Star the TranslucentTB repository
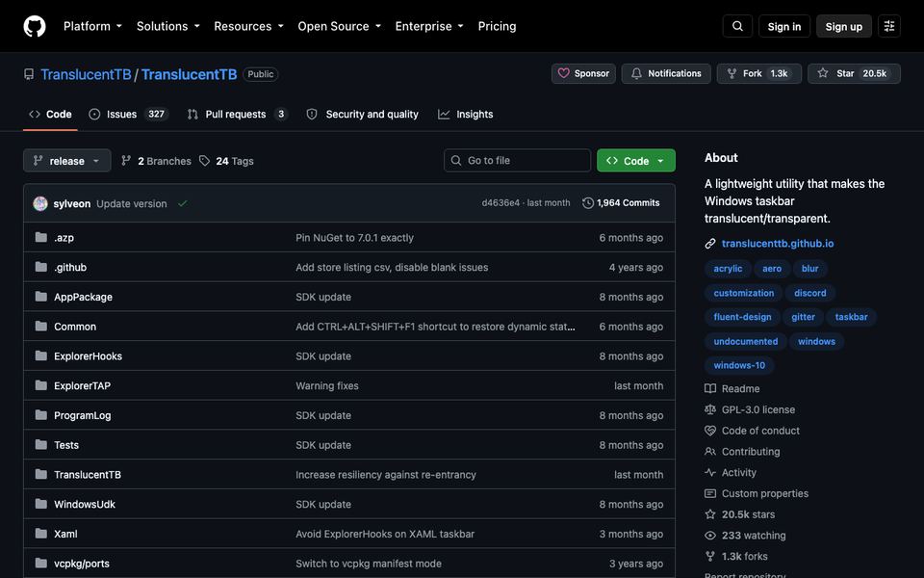 [x=854, y=74]
